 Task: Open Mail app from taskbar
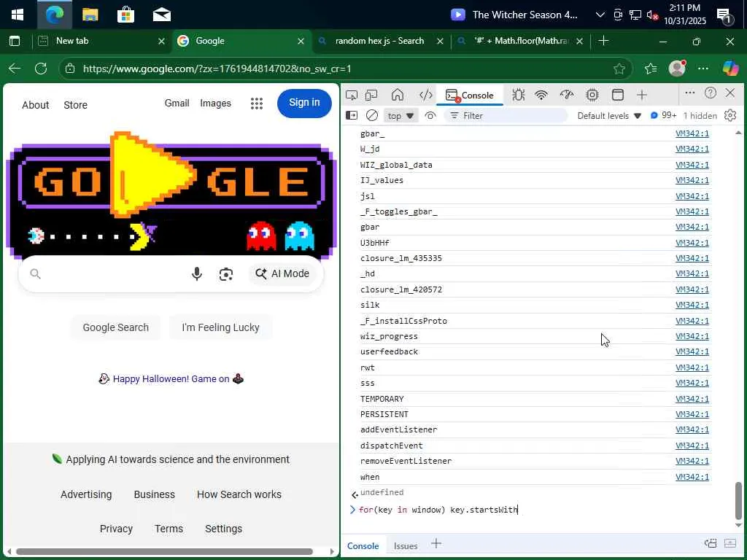tap(162, 15)
